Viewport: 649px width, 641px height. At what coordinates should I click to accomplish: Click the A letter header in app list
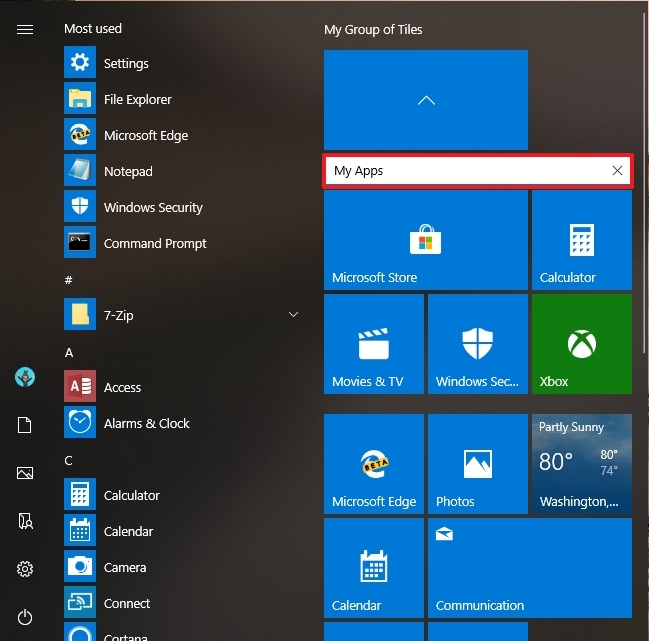click(69, 353)
